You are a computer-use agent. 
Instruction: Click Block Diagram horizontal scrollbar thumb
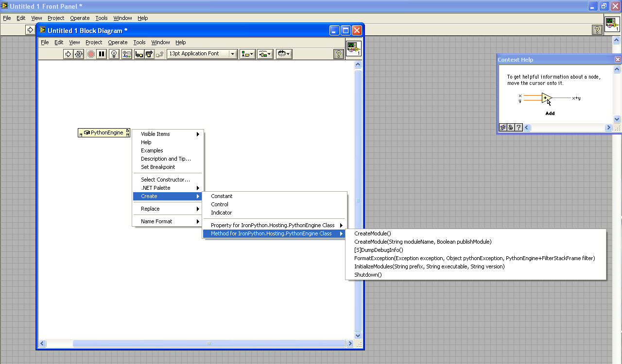coord(209,343)
